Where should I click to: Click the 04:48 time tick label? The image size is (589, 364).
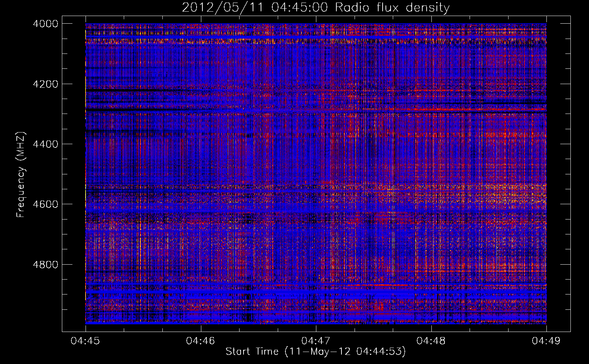pyautogui.click(x=431, y=341)
